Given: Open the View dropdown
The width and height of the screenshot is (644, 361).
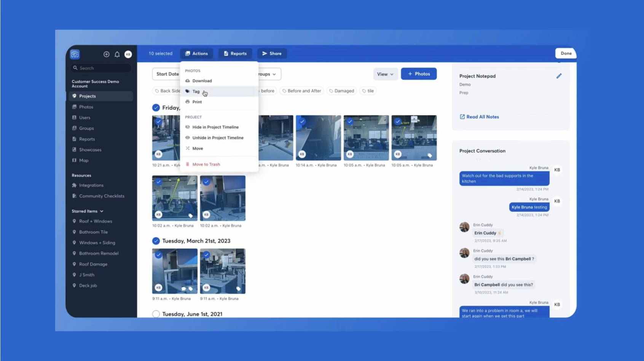Looking at the screenshot, I should point(385,74).
